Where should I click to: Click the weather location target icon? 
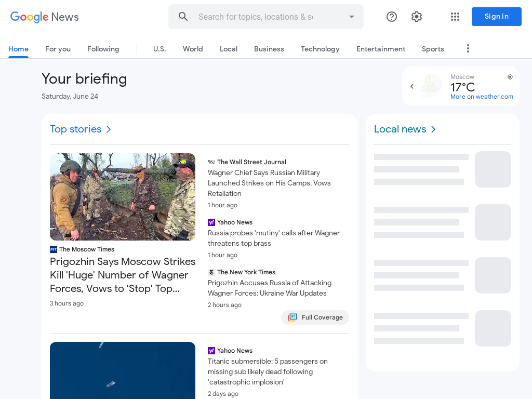[x=510, y=77]
